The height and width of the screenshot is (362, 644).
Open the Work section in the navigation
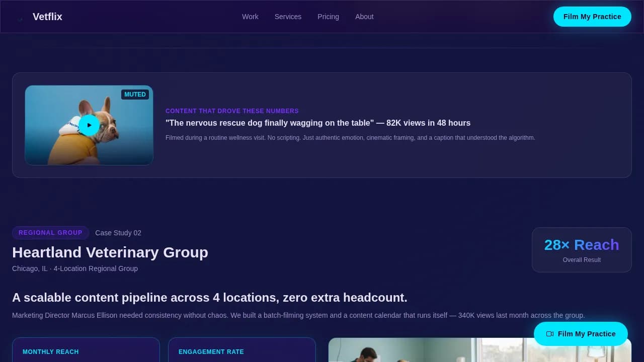click(x=250, y=17)
